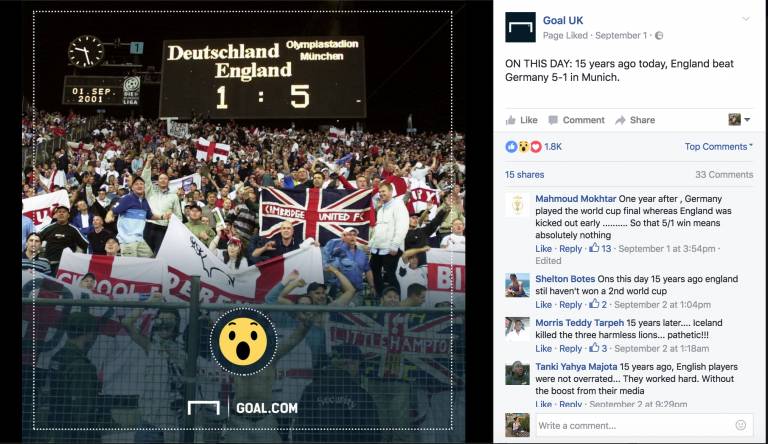Click the Share action on the post
Viewport: 768px width, 444px height.
(635, 120)
